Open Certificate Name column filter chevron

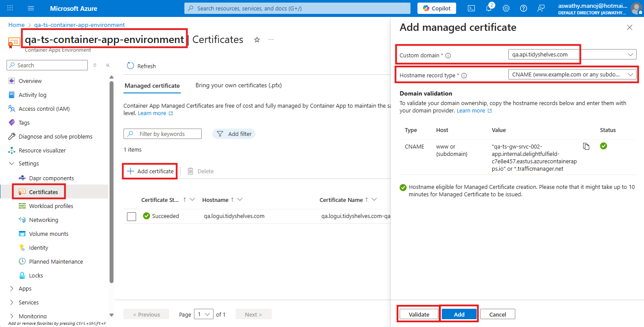pos(374,200)
